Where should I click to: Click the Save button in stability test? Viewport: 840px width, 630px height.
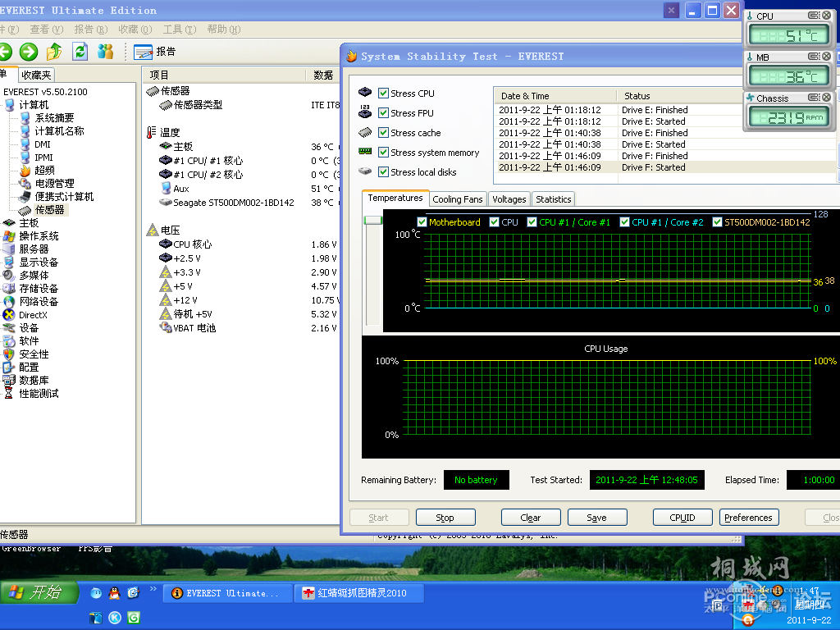[x=597, y=518]
